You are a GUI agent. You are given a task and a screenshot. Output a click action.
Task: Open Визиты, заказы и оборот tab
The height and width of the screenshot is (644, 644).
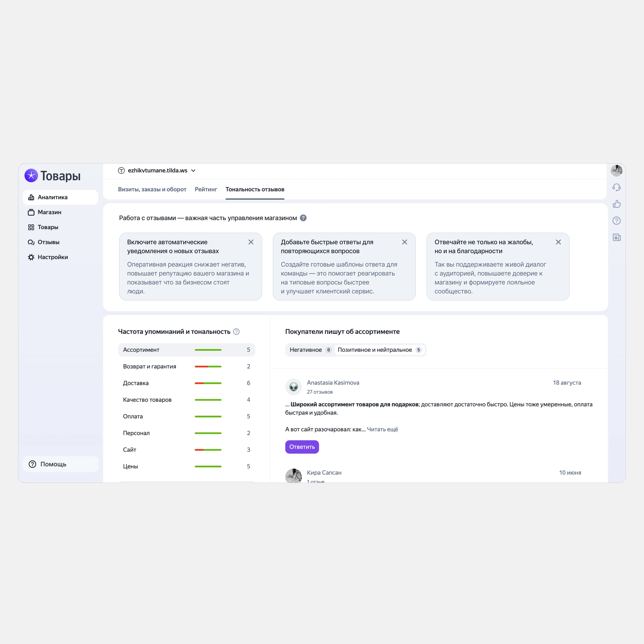[152, 189]
